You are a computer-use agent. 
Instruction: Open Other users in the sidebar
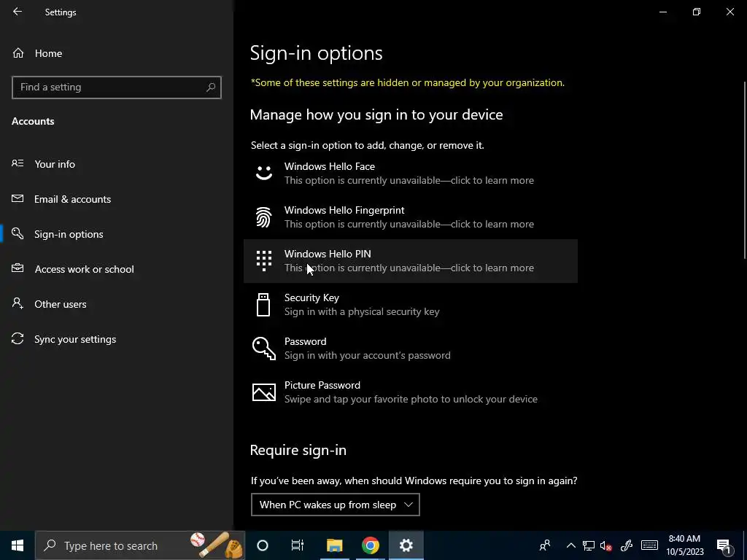[117, 304]
